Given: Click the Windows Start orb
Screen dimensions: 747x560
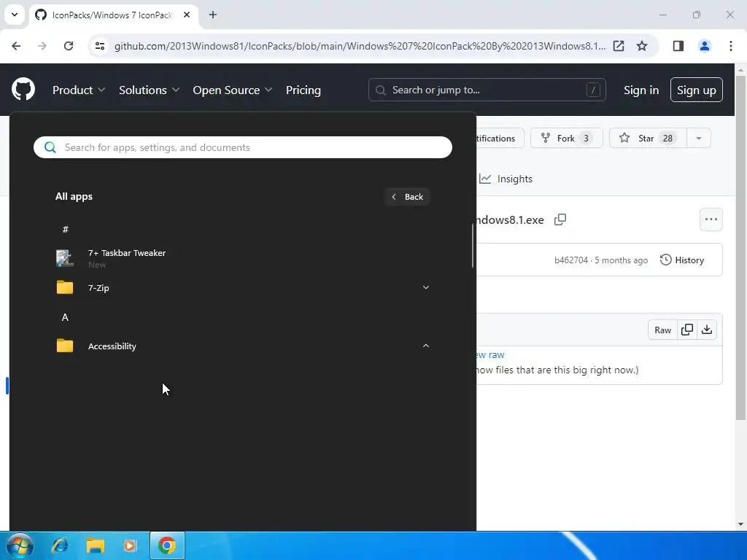Looking at the screenshot, I should (x=19, y=545).
